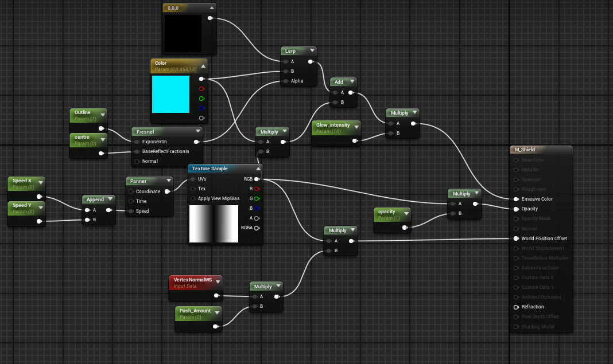This screenshot has height=364, width=613.
Task: Click M_Shield Emissive Color input pin
Action: tap(517, 199)
